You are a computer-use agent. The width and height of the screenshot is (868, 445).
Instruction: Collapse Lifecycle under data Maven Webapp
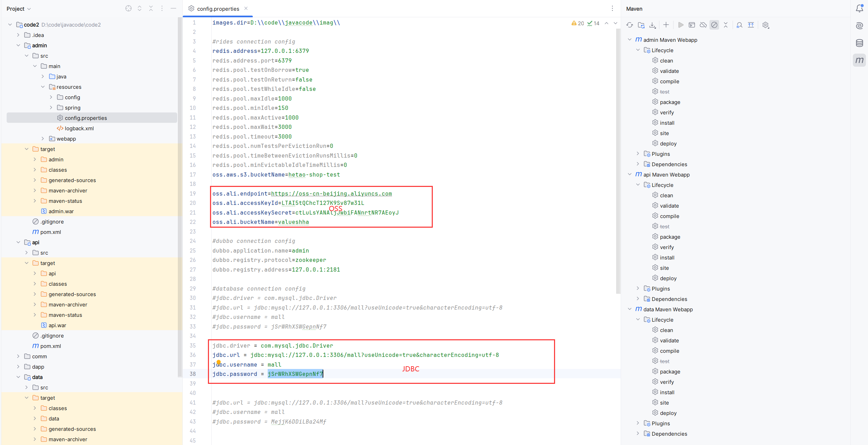coord(638,320)
